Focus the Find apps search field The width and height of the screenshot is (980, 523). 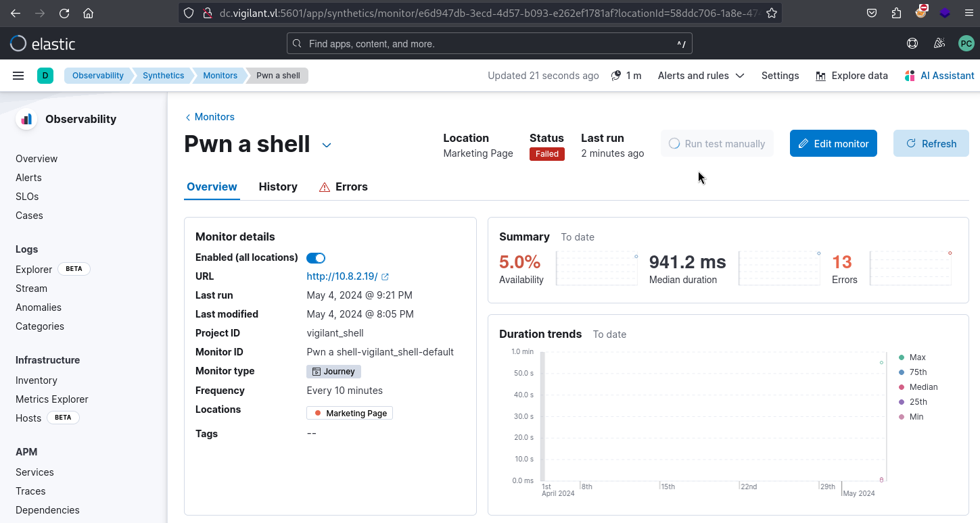pyautogui.click(x=490, y=44)
